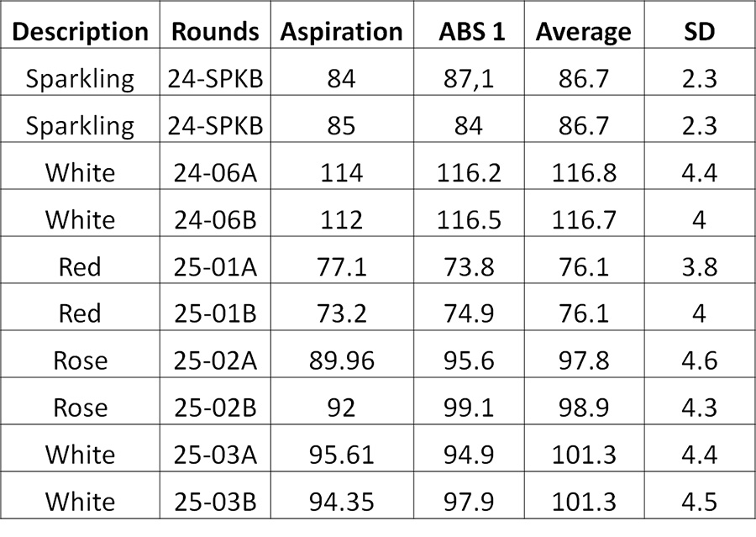Select the round cell 24-06B

[215, 219]
